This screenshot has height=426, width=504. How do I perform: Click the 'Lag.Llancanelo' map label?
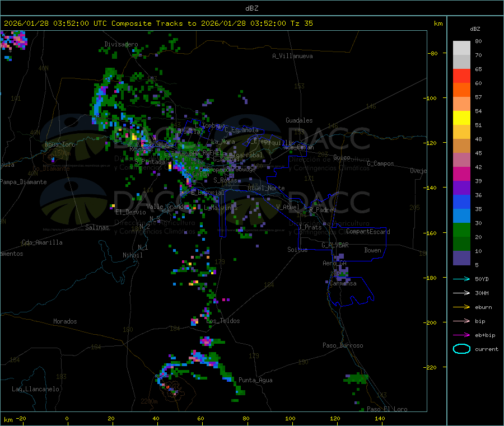tap(35, 389)
